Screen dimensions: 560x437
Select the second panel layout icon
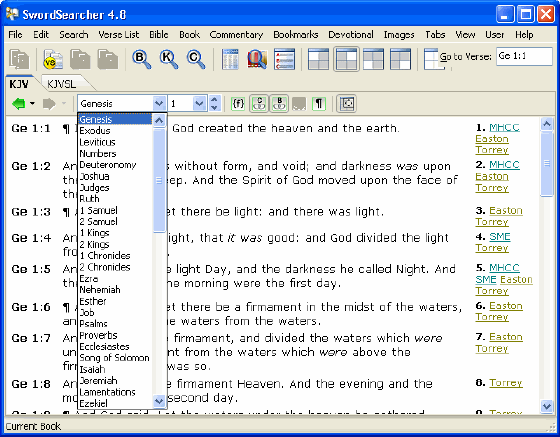click(346, 59)
